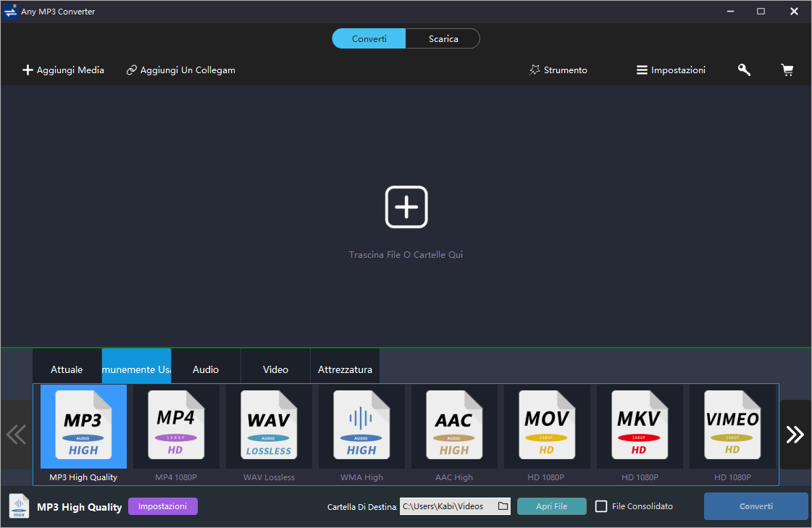Viewport: 812px width, 528px height.
Task: Pick the MKV HD 1080P format icon
Action: [640, 425]
